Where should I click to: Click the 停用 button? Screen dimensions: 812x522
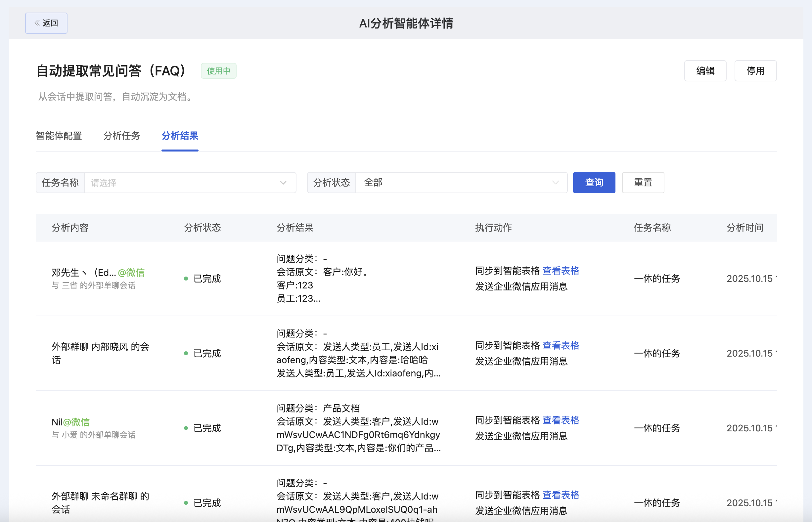pyautogui.click(x=755, y=71)
